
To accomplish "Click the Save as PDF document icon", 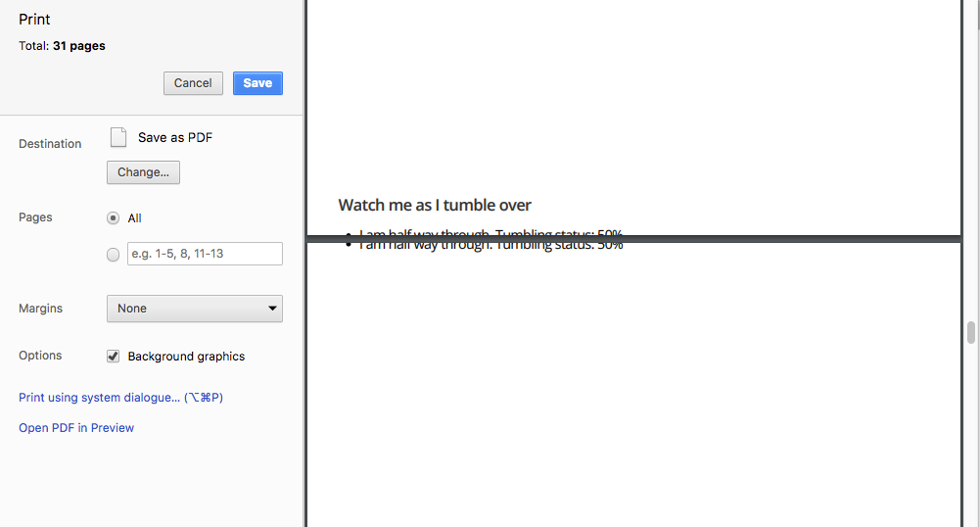I will (118, 137).
